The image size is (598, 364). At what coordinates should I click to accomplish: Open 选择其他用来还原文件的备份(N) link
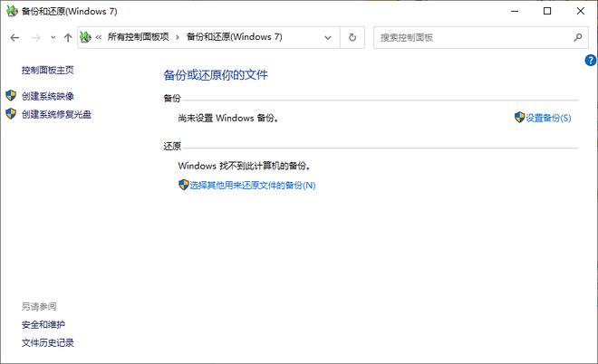(x=253, y=186)
